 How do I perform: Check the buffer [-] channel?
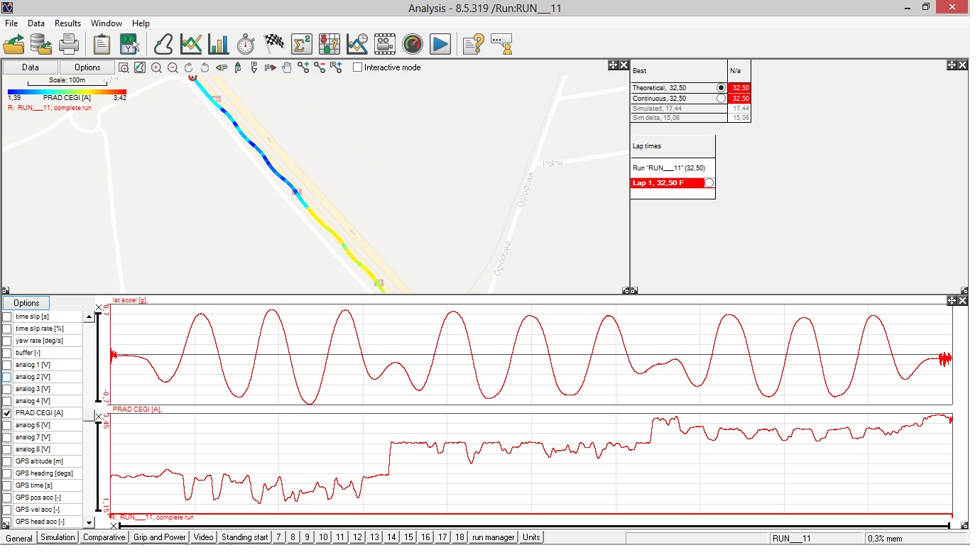7,353
